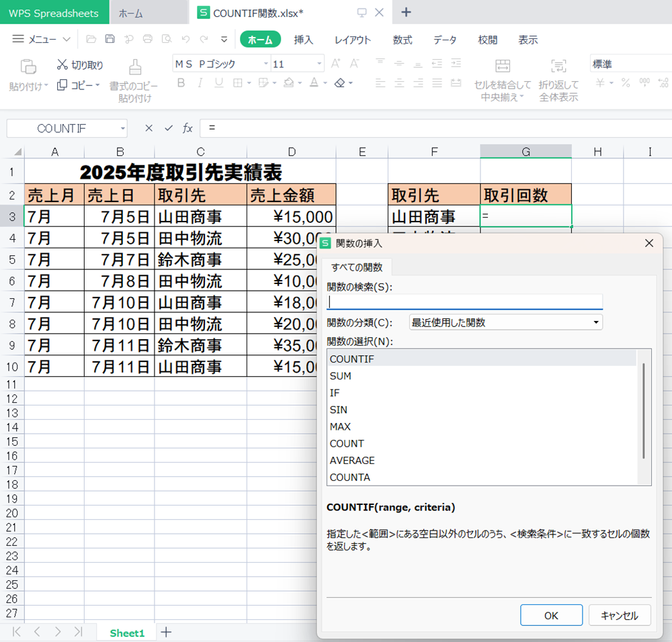Open the function category dropdown (最近使用した関数)
672x642 pixels.
tap(506, 322)
